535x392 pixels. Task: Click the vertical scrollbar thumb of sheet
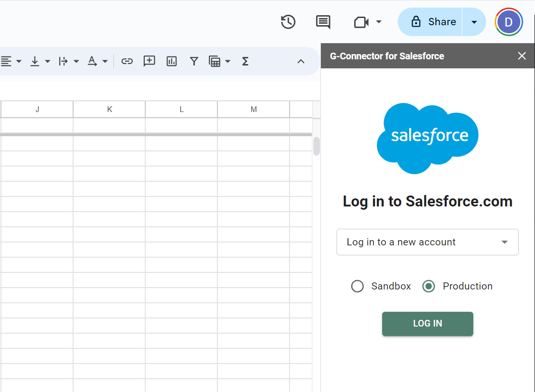[317, 146]
